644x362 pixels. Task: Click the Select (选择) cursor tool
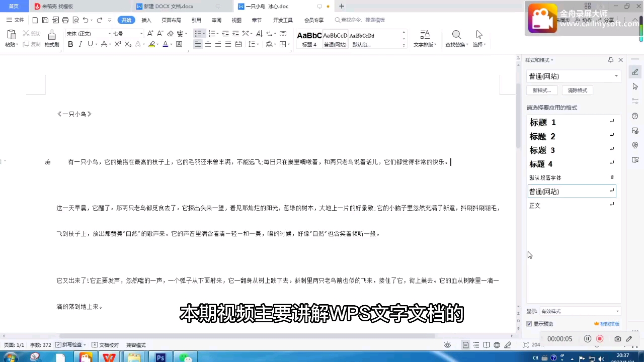click(479, 38)
